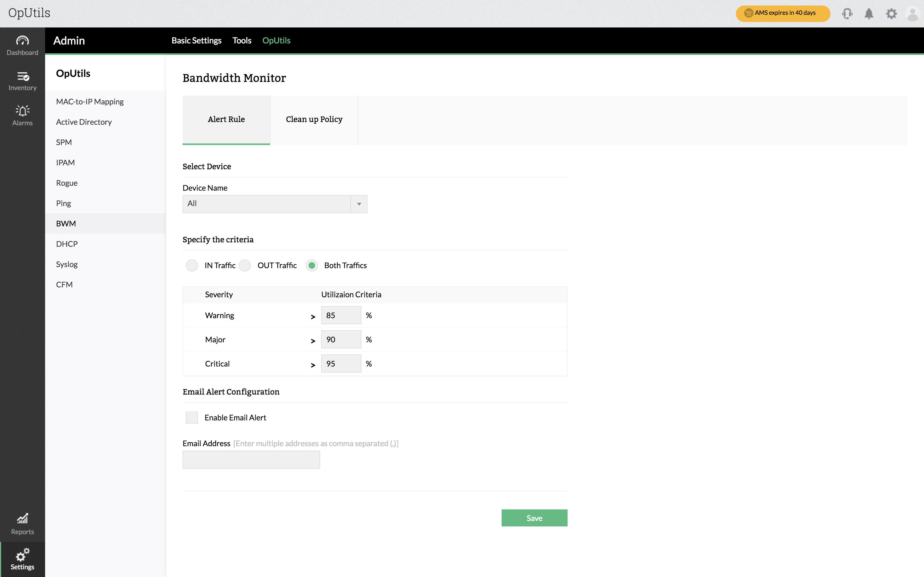This screenshot has width=924, height=577.
Task: Click the AMS expires in 40 days banner
Action: tap(783, 13)
